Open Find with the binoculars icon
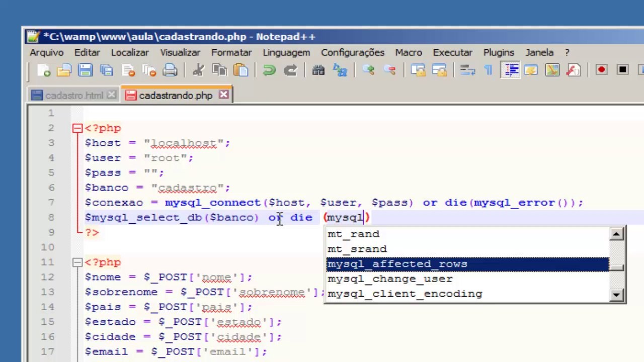 pyautogui.click(x=318, y=70)
